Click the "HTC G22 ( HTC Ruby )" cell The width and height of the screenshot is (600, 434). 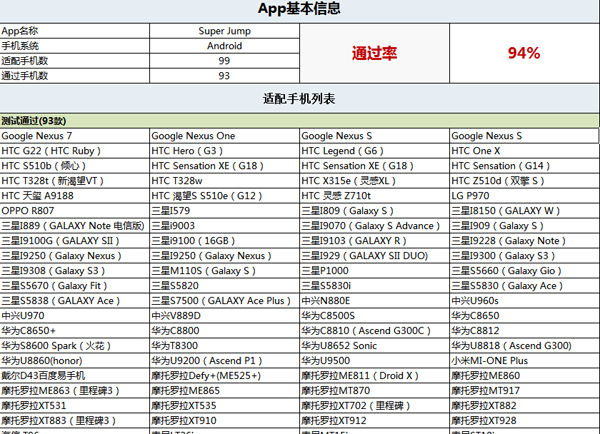point(75,151)
